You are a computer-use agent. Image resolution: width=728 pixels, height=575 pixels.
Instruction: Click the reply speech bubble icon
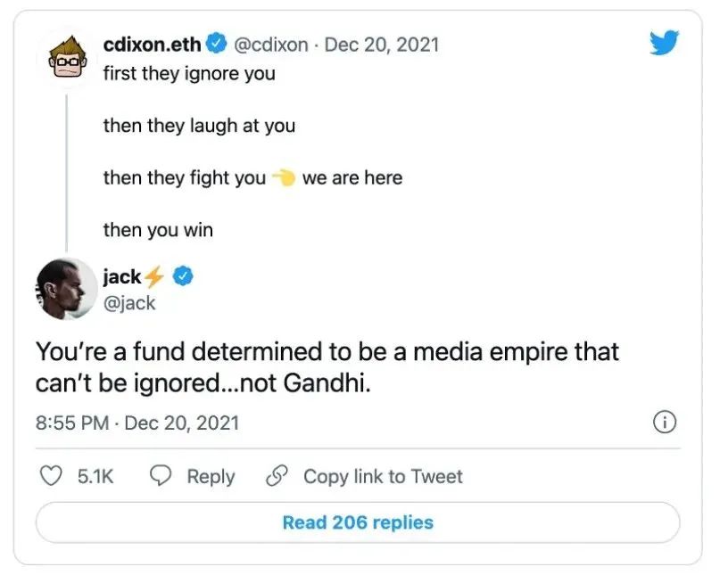pos(160,476)
